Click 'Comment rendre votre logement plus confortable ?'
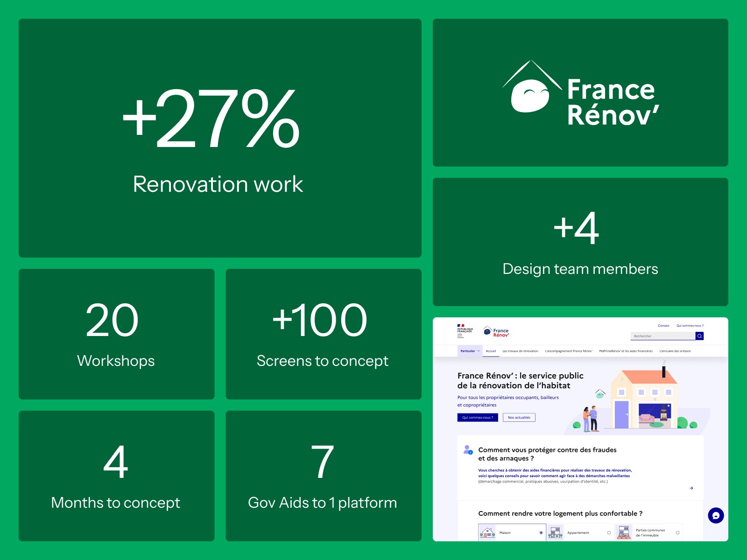The height and width of the screenshot is (560, 747). [x=560, y=513]
